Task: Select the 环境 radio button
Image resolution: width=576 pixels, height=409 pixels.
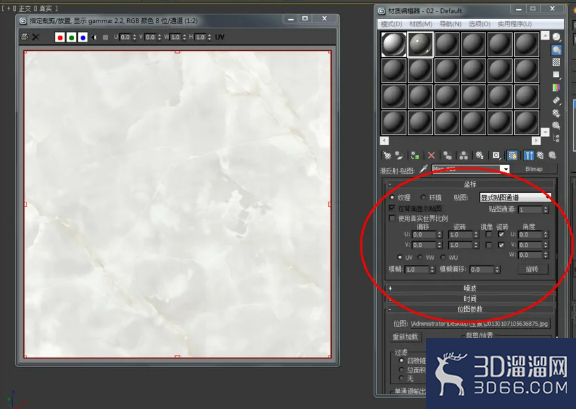Action: 424,197
